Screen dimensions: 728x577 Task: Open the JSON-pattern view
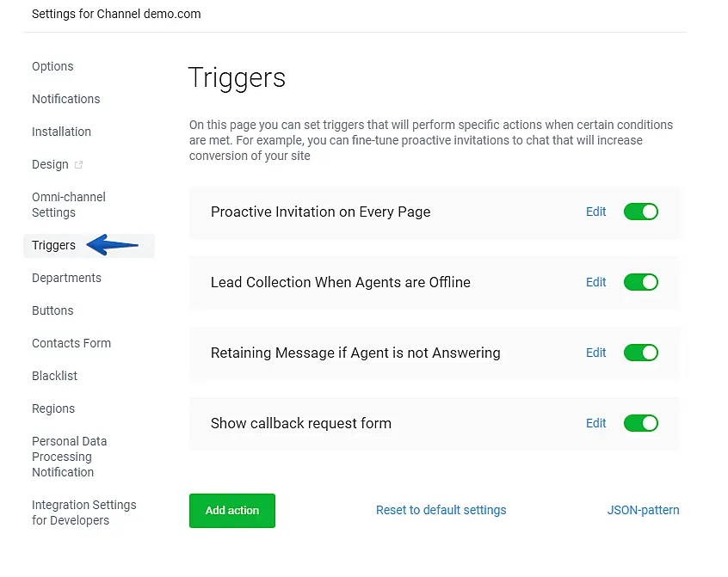tap(643, 510)
